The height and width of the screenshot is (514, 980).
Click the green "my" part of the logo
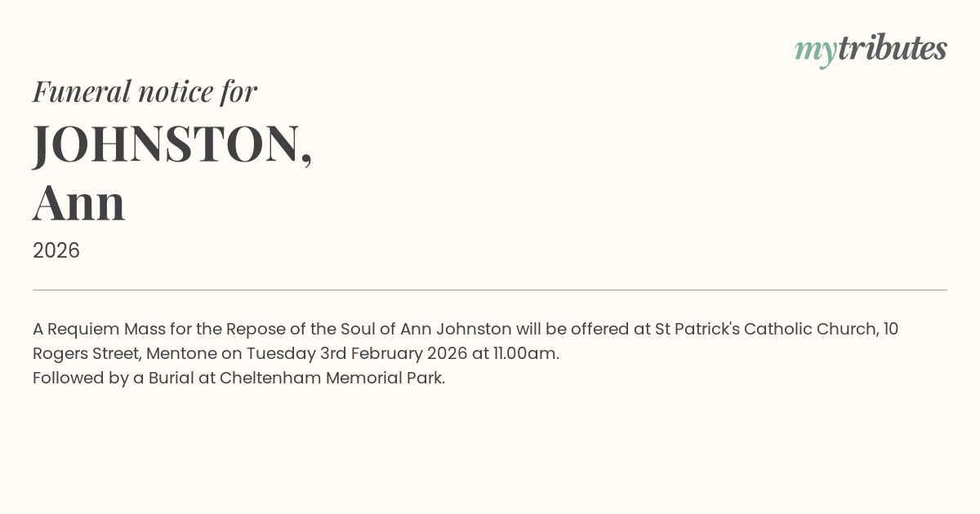point(815,51)
